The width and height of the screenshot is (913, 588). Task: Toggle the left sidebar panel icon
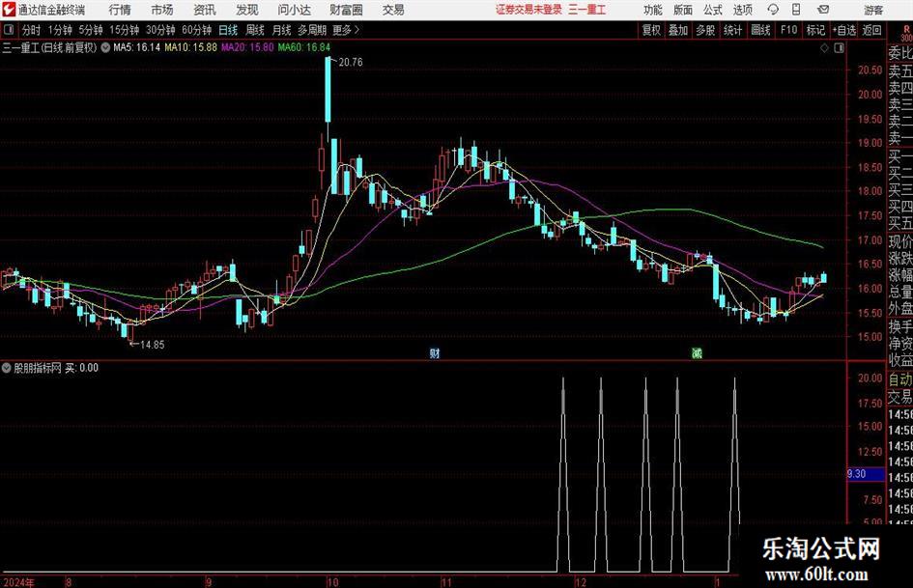[9, 30]
